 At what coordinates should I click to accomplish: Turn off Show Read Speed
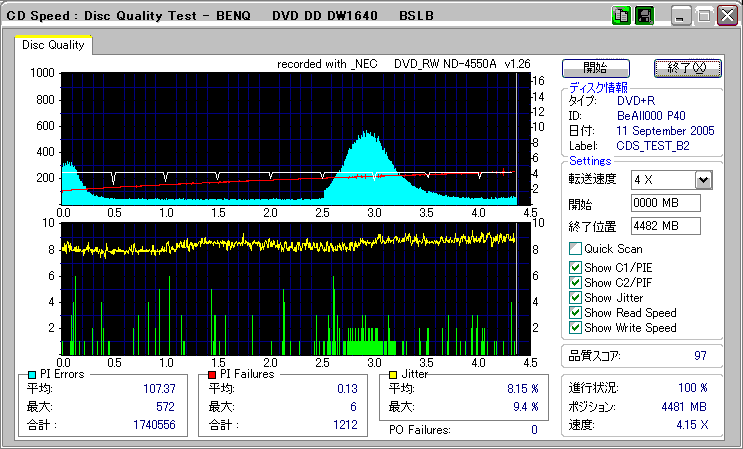click(575, 312)
